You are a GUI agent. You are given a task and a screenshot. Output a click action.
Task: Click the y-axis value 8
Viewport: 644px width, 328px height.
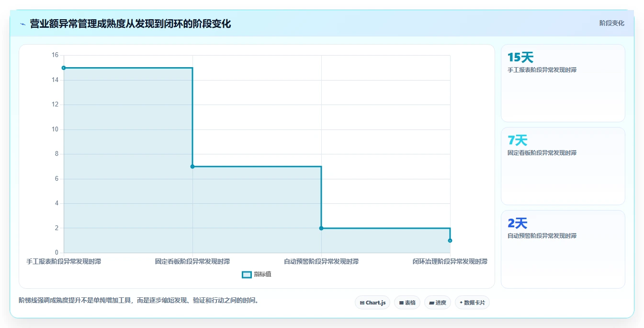pyautogui.click(x=56, y=154)
